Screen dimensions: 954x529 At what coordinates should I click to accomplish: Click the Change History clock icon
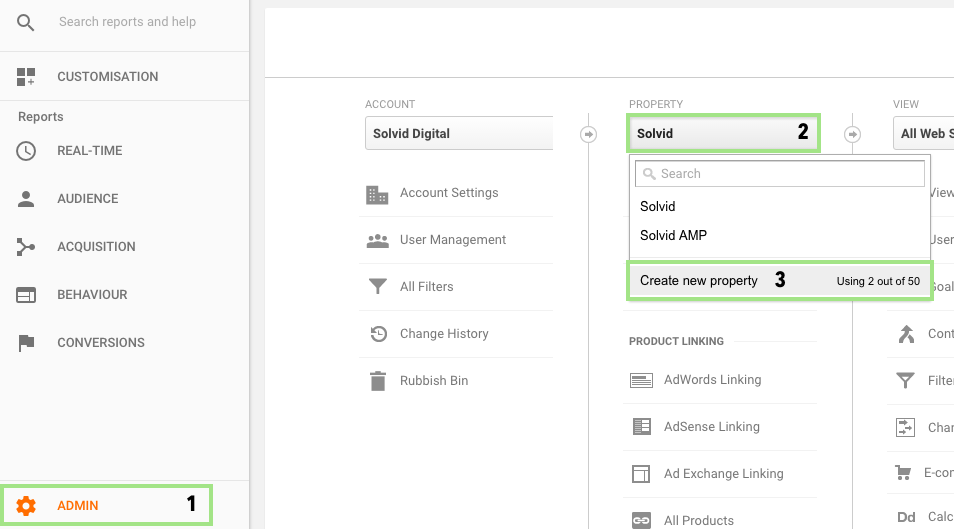coord(378,334)
